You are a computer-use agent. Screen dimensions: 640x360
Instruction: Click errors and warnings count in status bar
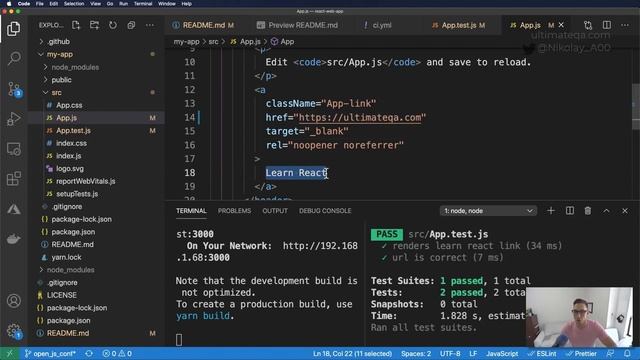pyautogui.click(x=117, y=353)
